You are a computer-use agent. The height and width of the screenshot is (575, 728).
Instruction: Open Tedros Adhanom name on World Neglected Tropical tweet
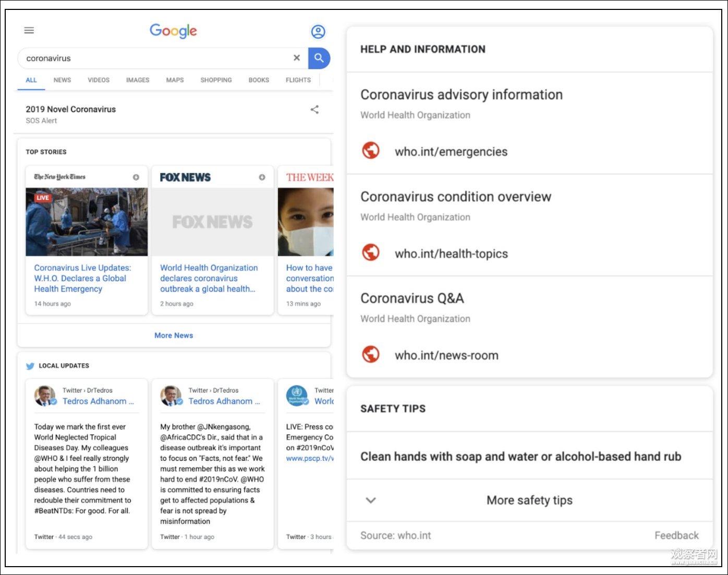pyautogui.click(x=98, y=401)
